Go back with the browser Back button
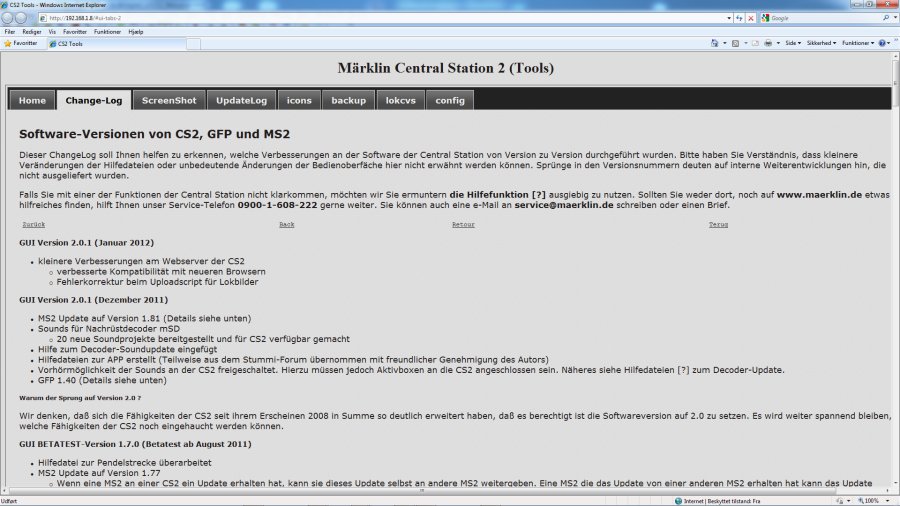The image size is (900, 506). (x=7, y=18)
